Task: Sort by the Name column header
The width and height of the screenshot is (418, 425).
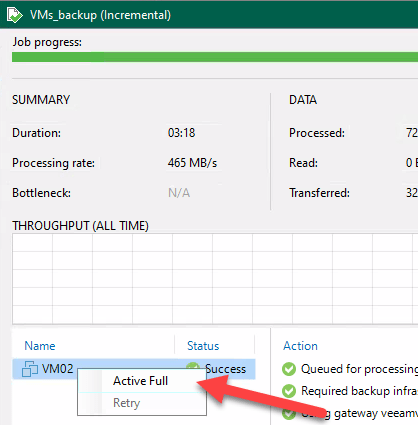Action: pyautogui.click(x=40, y=346)
